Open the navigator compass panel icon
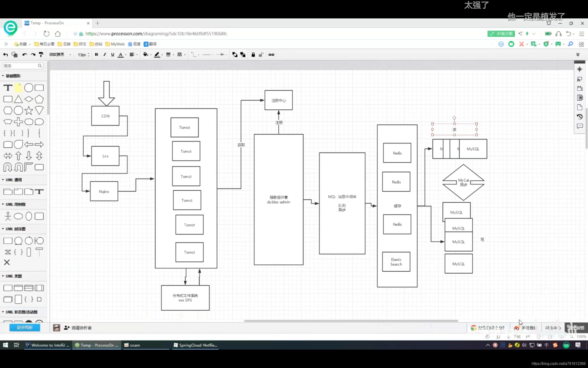 pos(580,69)
